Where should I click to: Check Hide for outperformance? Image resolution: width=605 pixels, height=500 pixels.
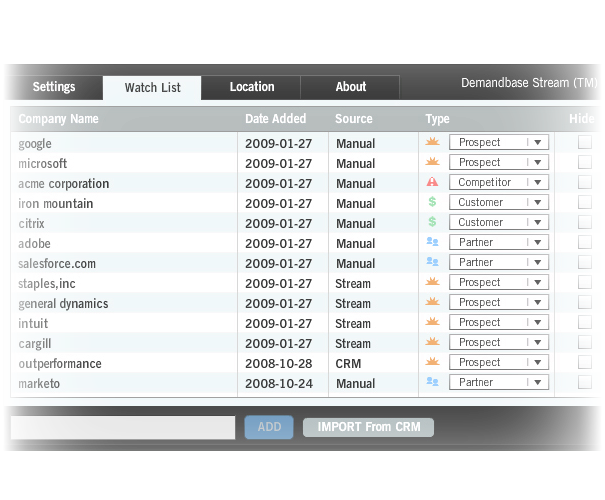(x=585, y=362)
